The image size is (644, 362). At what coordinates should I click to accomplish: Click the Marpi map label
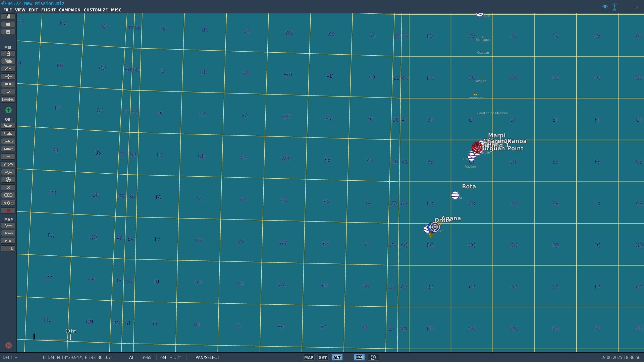(497, 135)
